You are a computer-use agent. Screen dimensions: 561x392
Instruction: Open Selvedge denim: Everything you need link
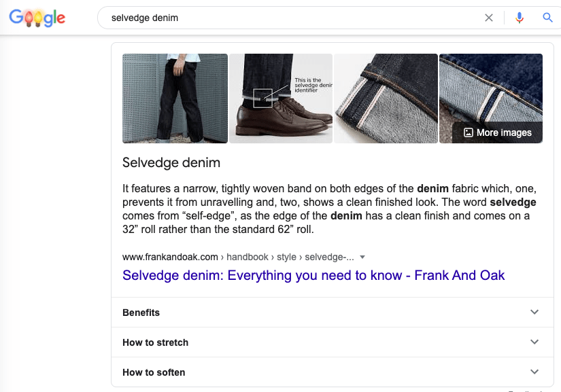(313, 275)
